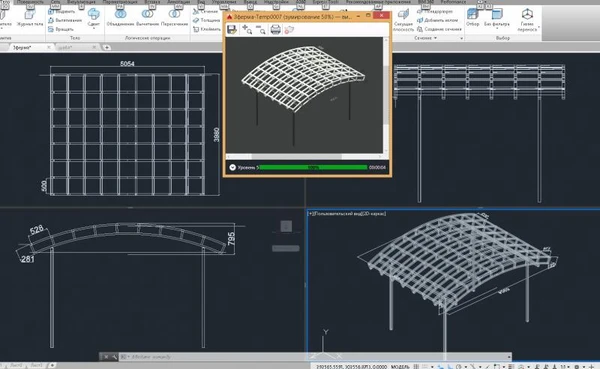Create new drawing tab with plus button

click(107, 47)
